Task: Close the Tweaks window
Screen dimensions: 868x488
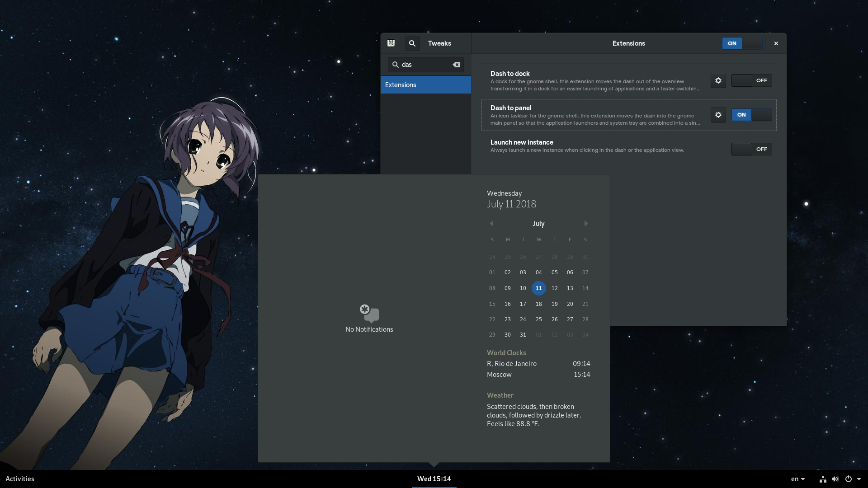Action: tap(776, 43)
